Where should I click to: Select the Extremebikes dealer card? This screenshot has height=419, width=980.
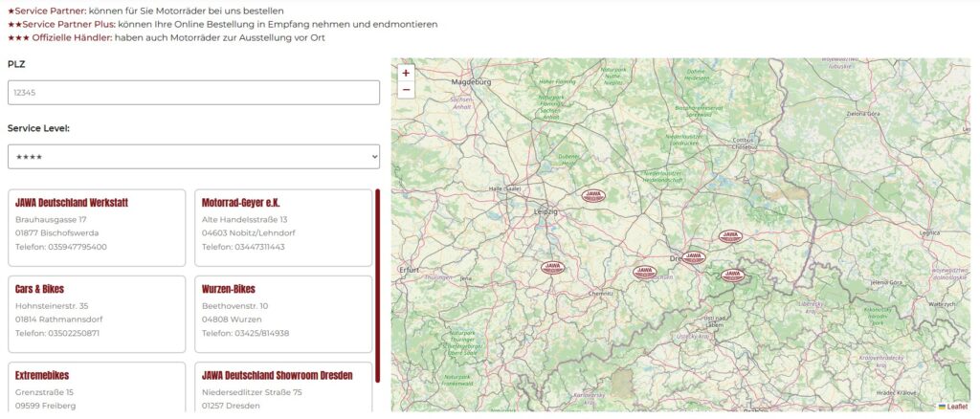[x=96, y=387]
